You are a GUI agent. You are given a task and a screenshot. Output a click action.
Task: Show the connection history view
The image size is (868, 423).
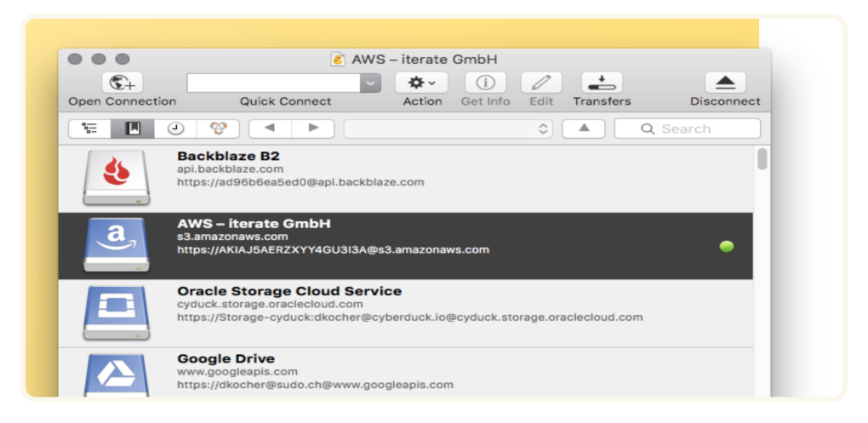tap(175, 129)
